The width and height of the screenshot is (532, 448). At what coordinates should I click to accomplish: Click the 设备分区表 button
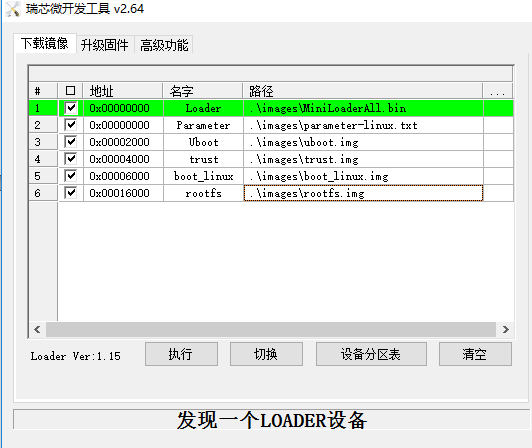[371, 354]
